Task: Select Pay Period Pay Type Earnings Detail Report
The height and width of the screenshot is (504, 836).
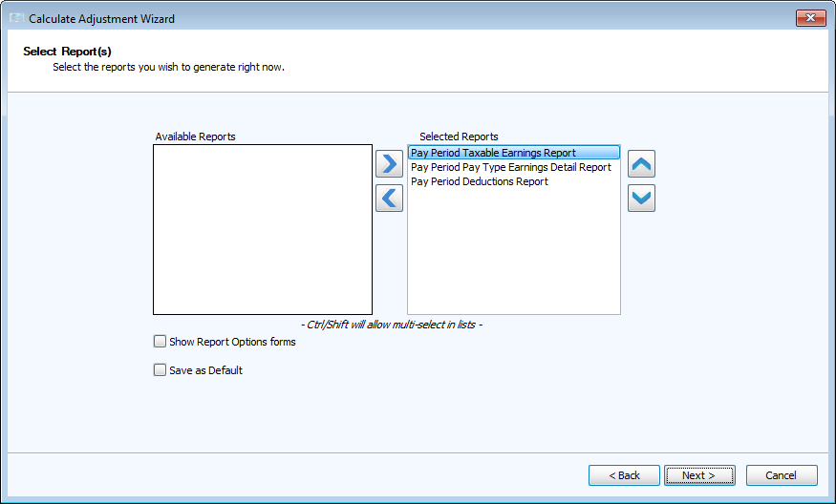Action: point(510,167)
